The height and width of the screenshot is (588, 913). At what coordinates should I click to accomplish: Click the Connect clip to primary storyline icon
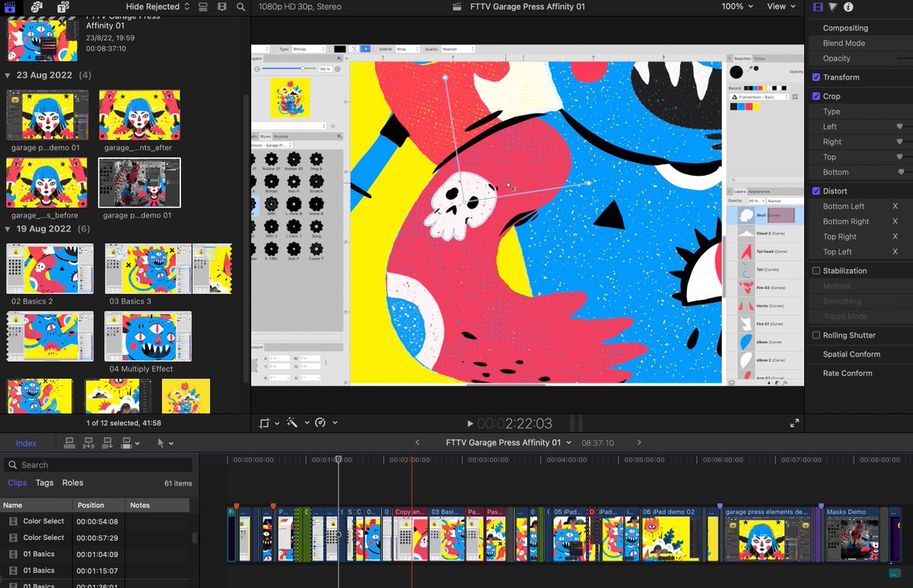[70, 443]
